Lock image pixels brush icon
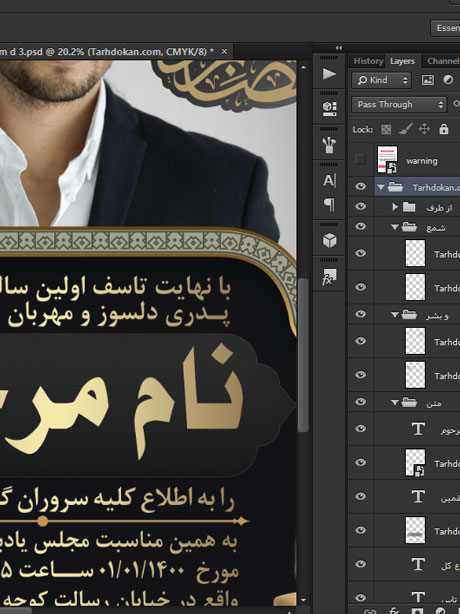 405,129
